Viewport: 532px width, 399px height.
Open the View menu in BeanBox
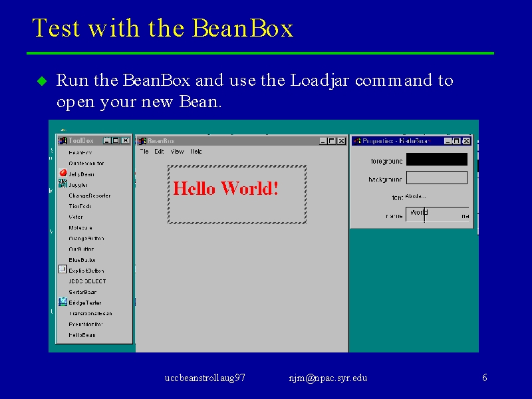pyautogui.click(x=177, y=152)
